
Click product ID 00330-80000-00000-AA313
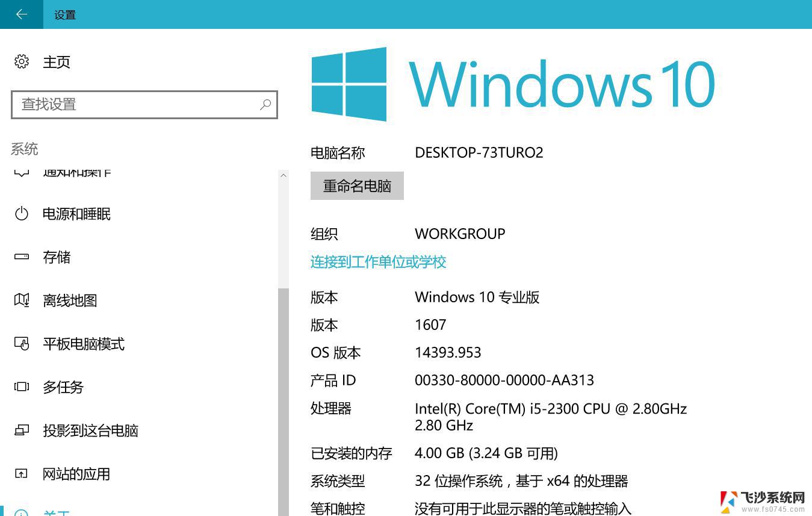point(504,381)
